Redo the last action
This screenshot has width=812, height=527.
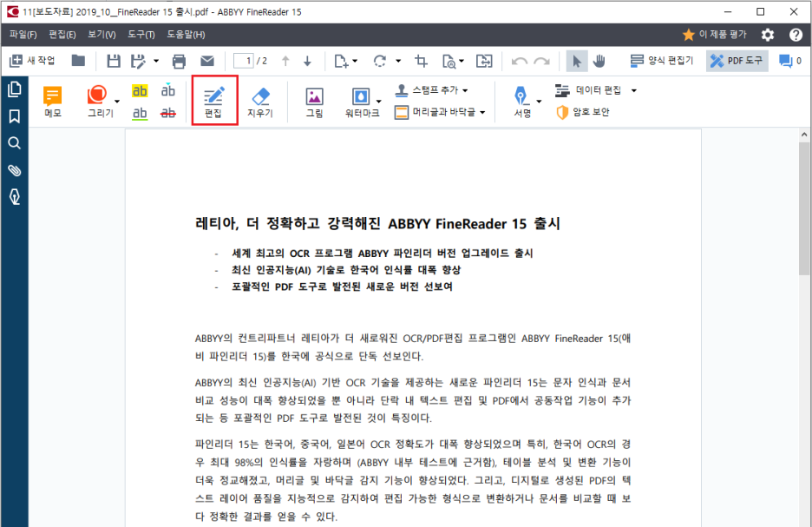point(541,61)
